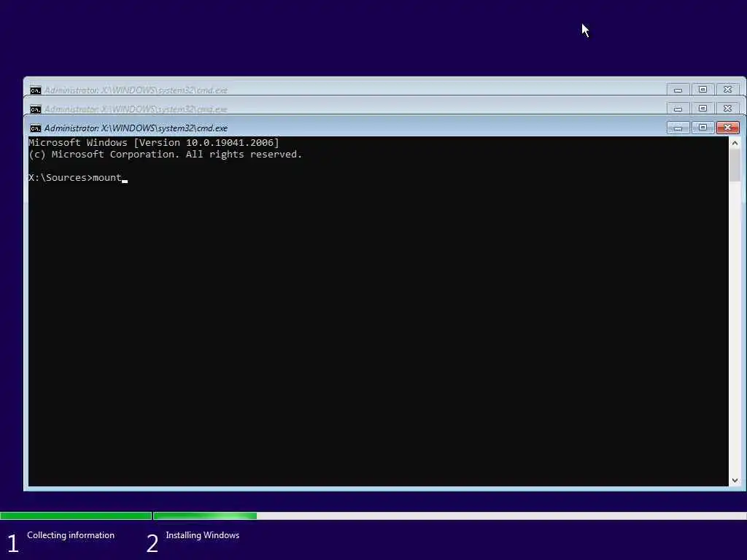Click the scrollbar down arrow in the console
Image resolution: width=747 pixels, height=560 pixels.
[x=735, y=481]
